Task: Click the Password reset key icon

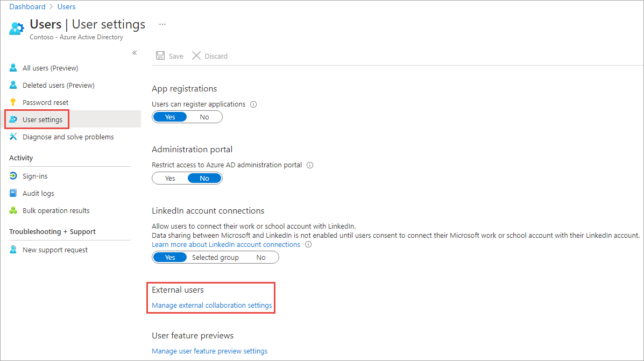Action: (x=13, y=102)
